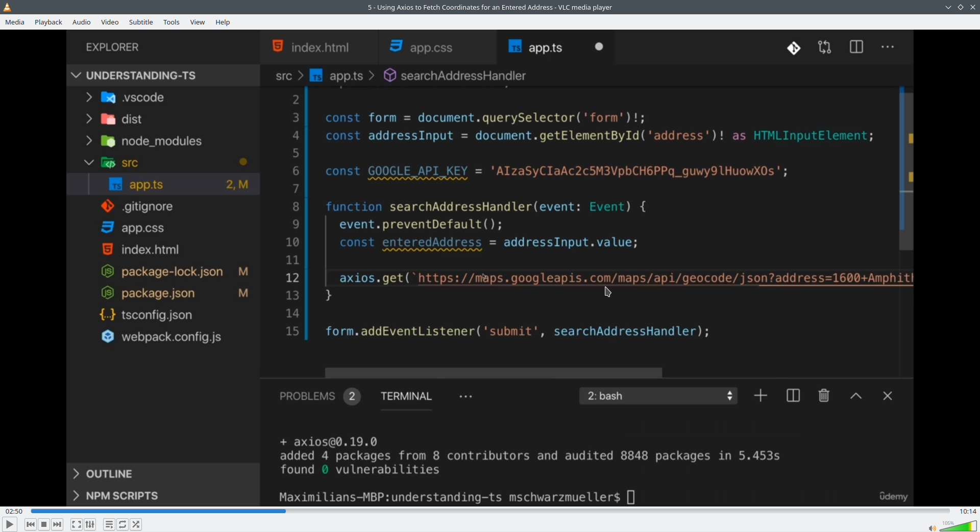The width and height of the screenshot is (980, 532).
Task: Open index.html file in explorer
Action: point(163,250)
